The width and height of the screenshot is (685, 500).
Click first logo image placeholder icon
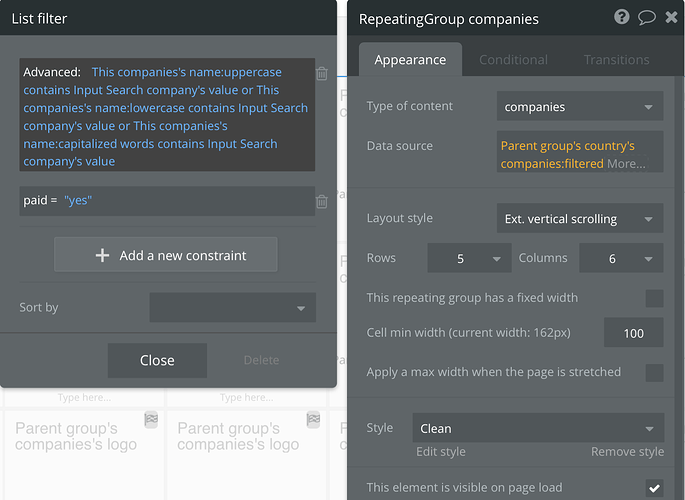(x=151, y=419)
